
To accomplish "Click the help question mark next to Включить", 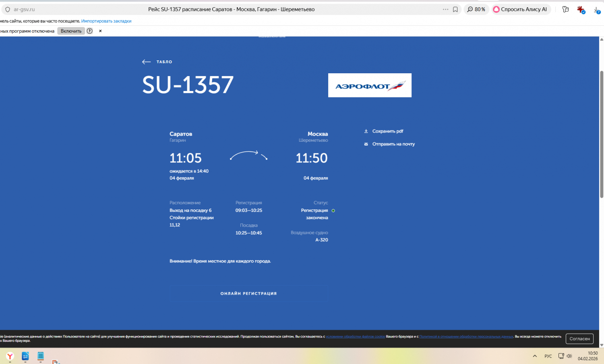I will 90,31.
